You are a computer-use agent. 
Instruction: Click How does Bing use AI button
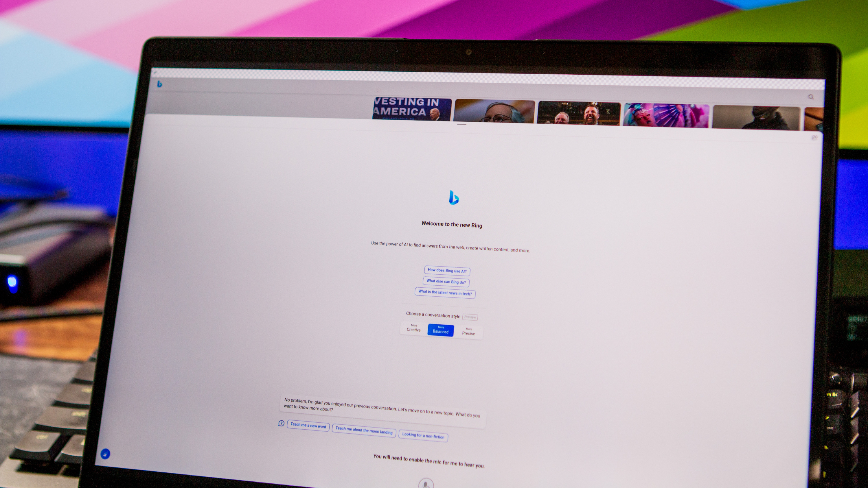pyautogui.click(x=446, y=271)
